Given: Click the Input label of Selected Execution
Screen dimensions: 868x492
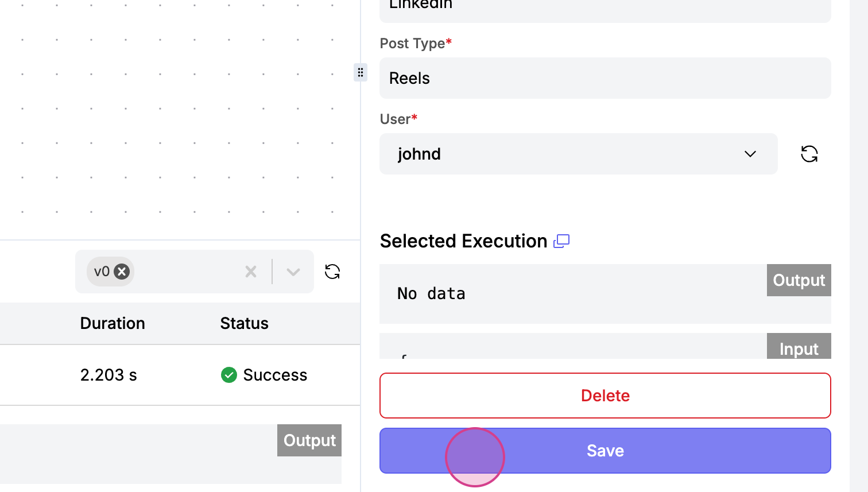Looking at the screenshot, I should click(799, 348).
